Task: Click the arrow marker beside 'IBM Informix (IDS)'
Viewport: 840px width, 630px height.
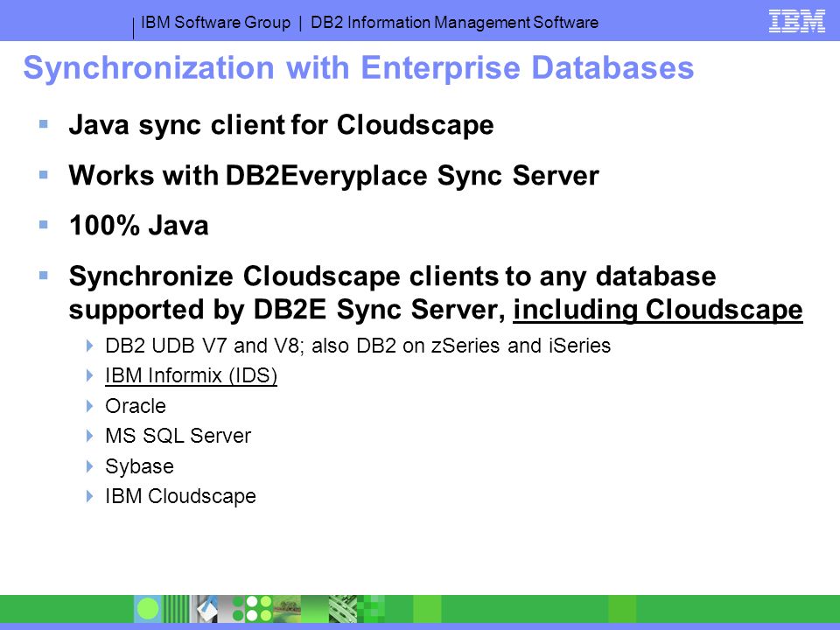Action: pos(89,375)
